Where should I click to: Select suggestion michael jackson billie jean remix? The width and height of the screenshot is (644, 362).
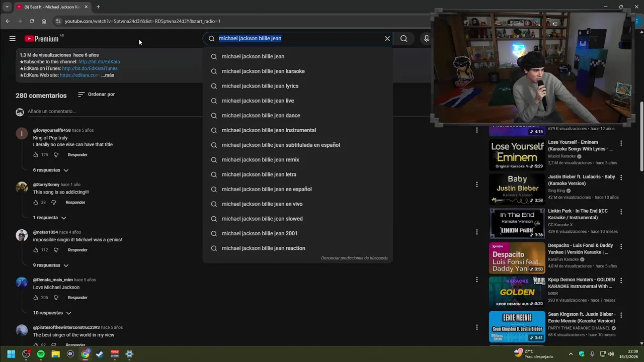pos(298,160)
